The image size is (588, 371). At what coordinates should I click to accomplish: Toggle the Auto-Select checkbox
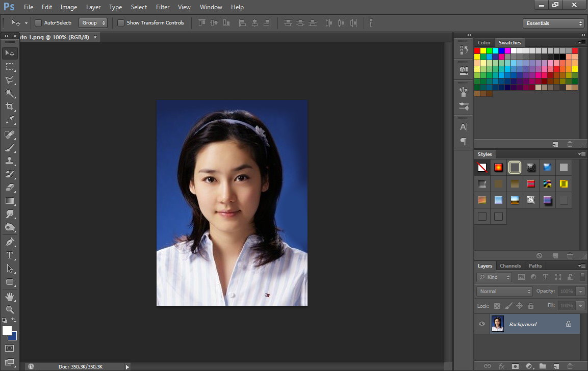38,23
